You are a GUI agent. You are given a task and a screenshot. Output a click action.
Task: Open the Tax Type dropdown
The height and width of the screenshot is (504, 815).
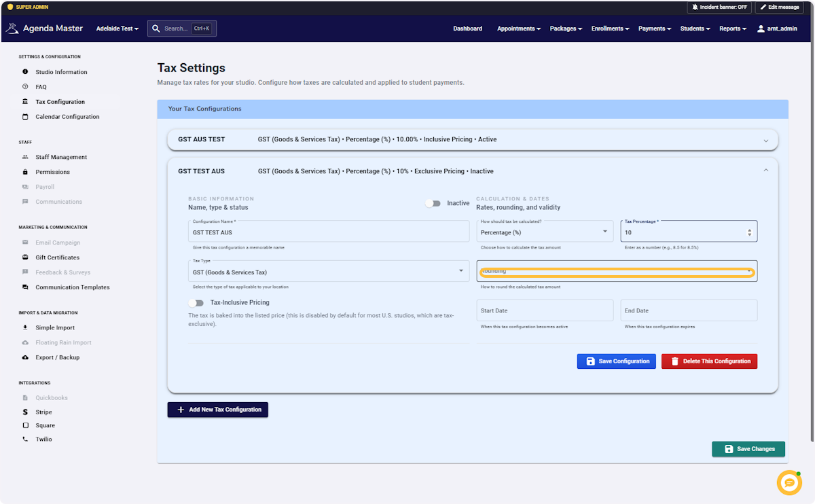click(329, 271)
